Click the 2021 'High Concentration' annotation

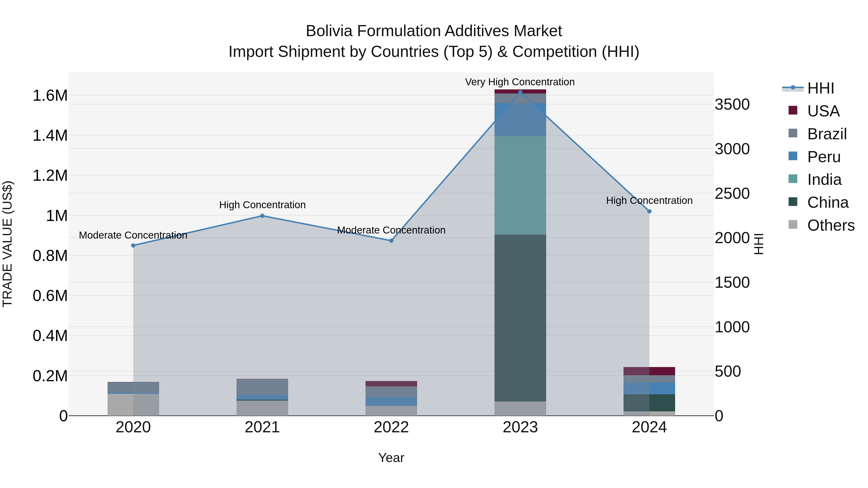(x=262, y=205)
